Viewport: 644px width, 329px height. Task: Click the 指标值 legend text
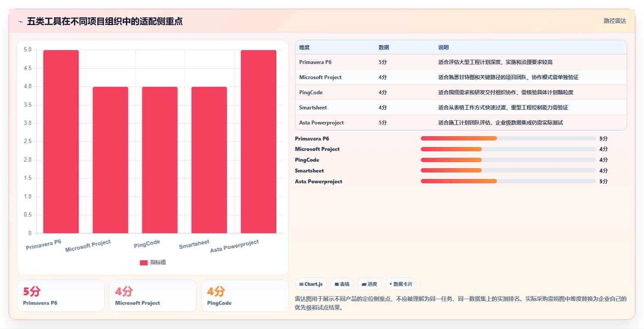point(158,263)
